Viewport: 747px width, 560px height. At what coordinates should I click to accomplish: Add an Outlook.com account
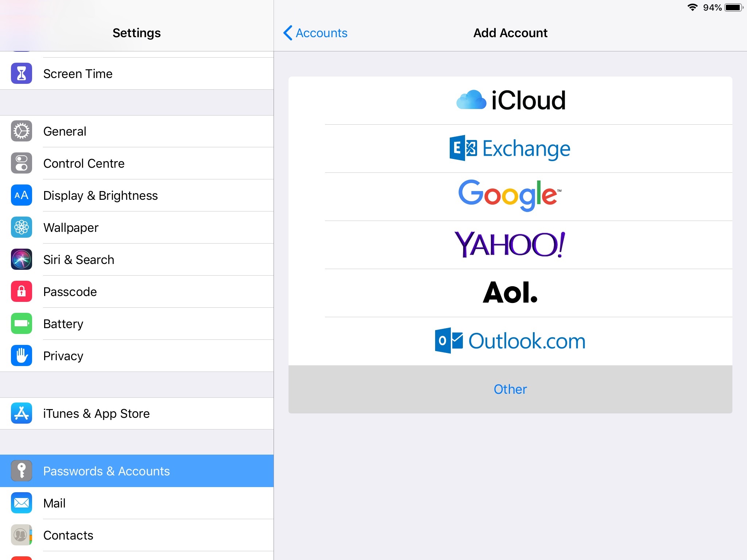[x=510, y=341]
